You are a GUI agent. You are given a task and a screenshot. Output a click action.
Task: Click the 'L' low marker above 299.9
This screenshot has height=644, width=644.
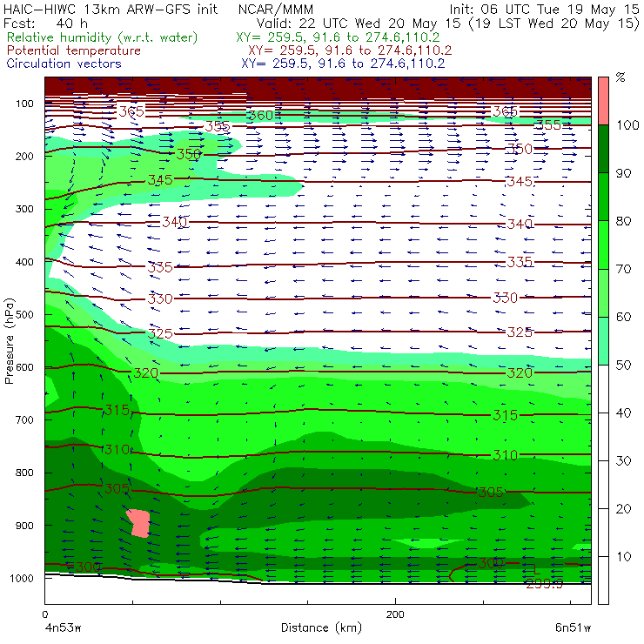[x=535, y=569]
